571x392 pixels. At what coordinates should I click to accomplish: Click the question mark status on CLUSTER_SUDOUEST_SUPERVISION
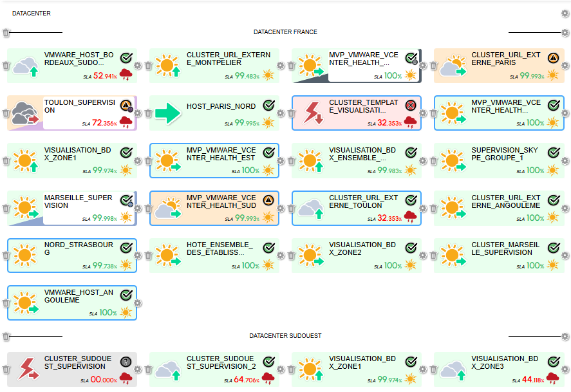coord(126,362)
